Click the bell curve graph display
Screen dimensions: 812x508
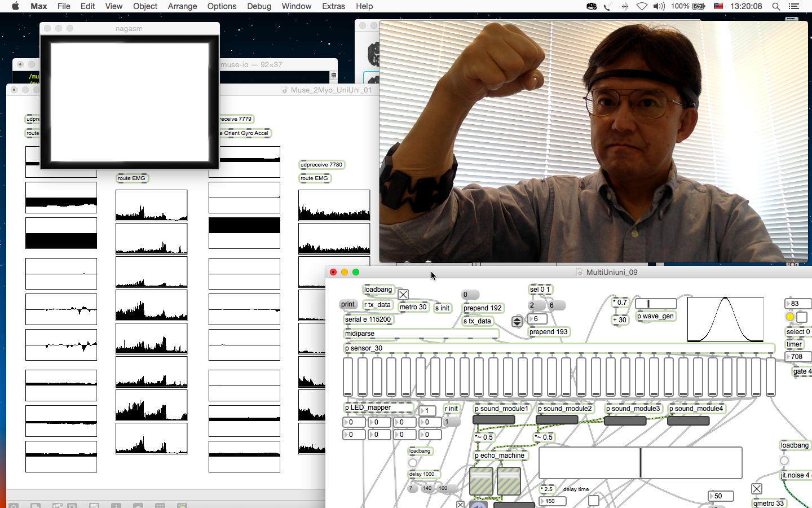[725, 319]
